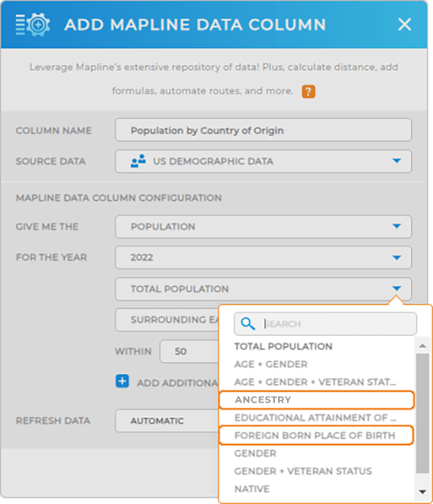Select Educational Attainment option

coord(315,418)
